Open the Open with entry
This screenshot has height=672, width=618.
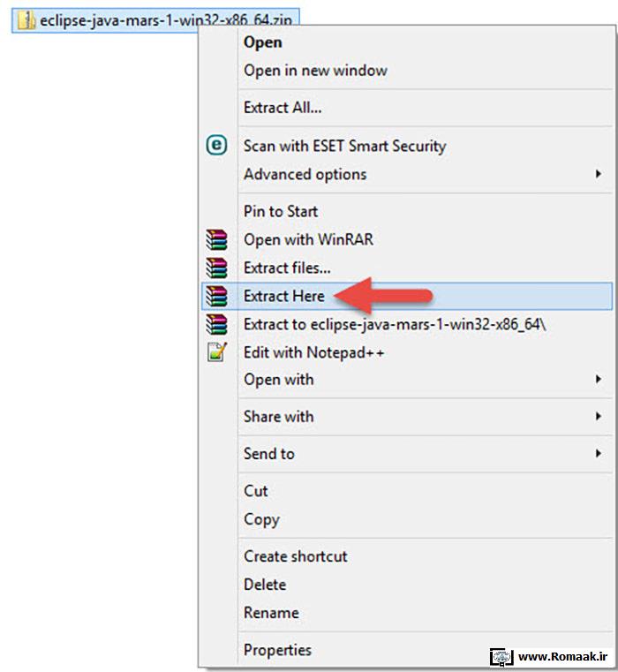(406, 380)
